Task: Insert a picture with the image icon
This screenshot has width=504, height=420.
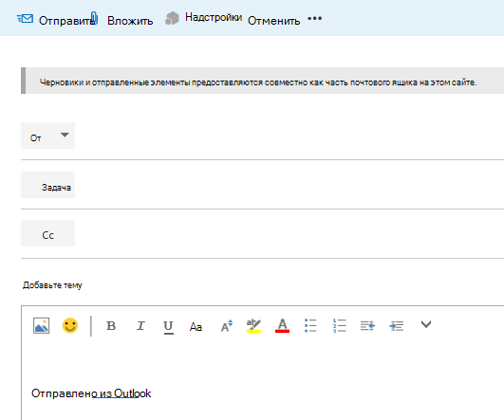Action: (41, 325)
